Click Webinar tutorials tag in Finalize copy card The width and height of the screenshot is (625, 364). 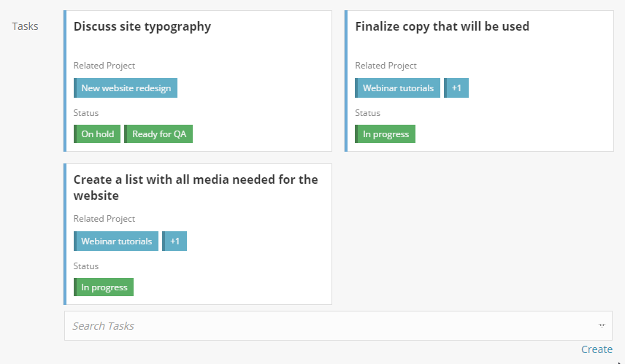[398, 88]
